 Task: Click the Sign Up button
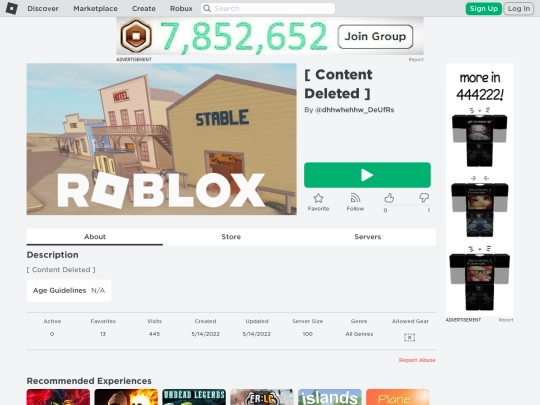[x=484, y=9]
